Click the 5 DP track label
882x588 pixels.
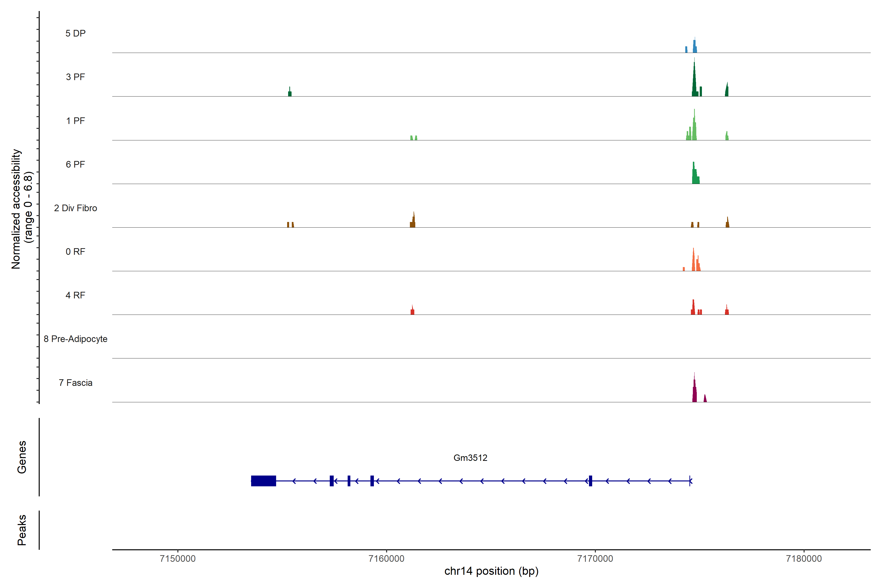pos(75,33)
